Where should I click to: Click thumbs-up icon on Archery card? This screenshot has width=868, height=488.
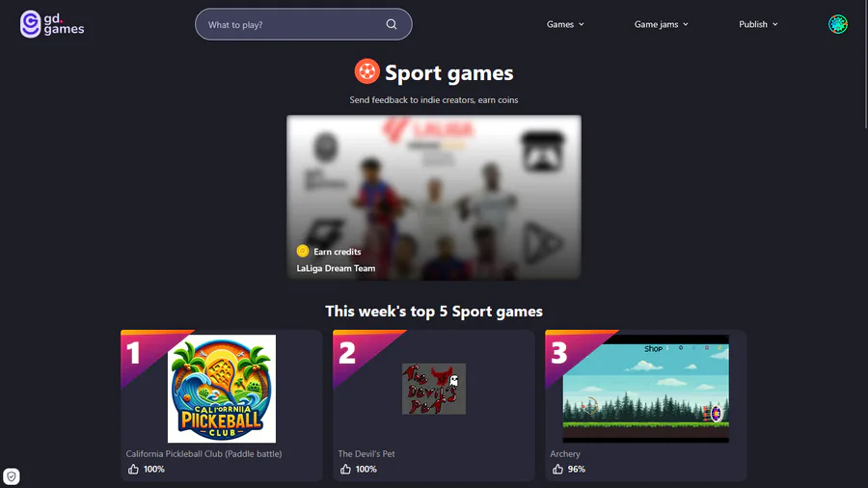click(557, 469)
